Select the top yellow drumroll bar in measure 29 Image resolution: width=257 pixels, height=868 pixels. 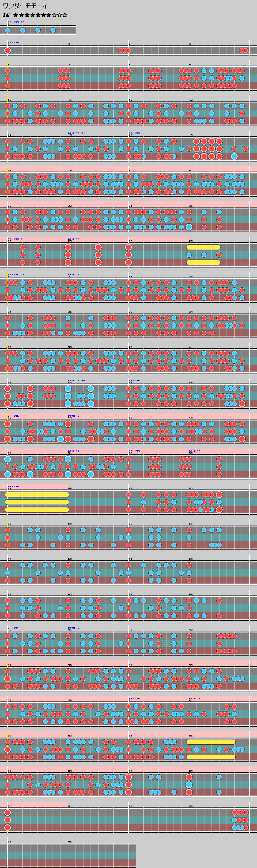tap(203, 247)
